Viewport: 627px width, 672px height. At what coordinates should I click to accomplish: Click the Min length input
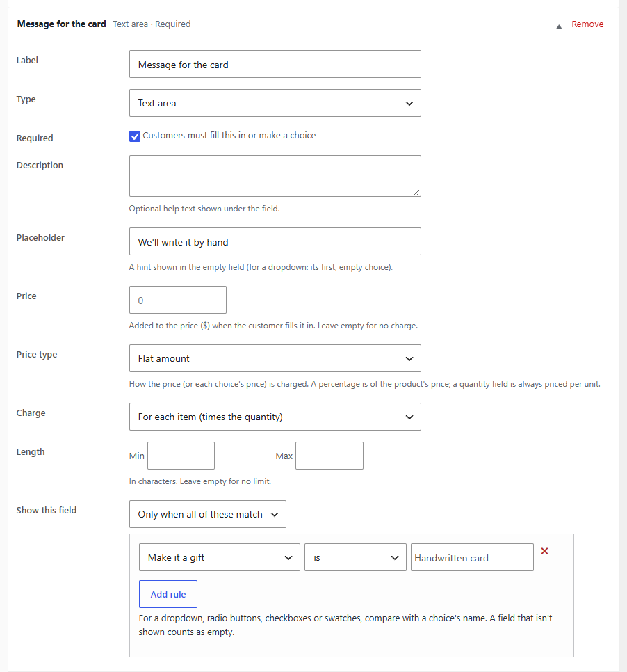coord(181,456)
